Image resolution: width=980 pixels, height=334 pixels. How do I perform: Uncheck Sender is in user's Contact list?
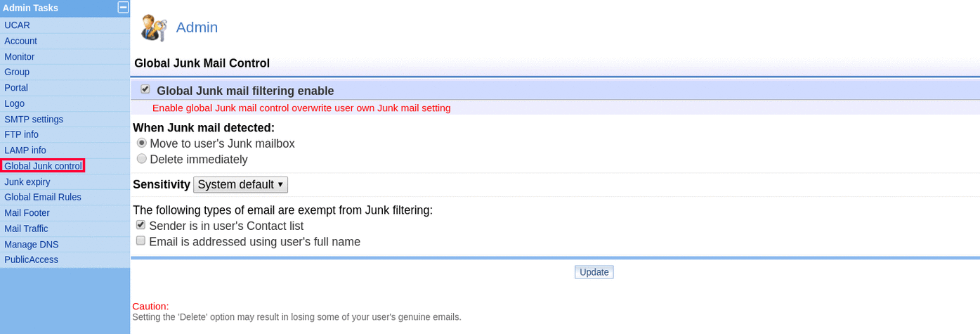tap(141, 225)
